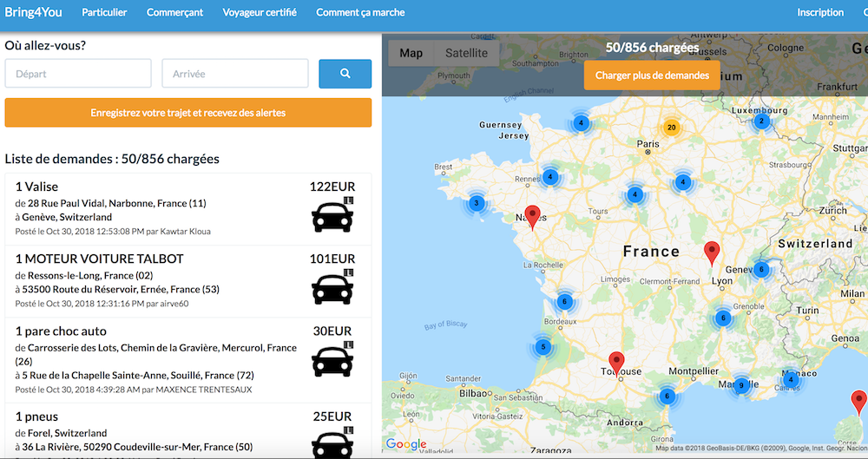The image size is (868, 459).
Task: Click car icon of MOTEUR VOITURE TALBOT request
Action: coord(332,287)
